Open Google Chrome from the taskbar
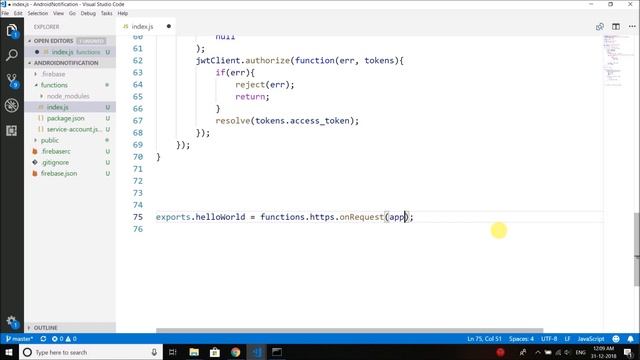Image resolution: width=640 pixels, height=360 pixels. click(236, 352)
